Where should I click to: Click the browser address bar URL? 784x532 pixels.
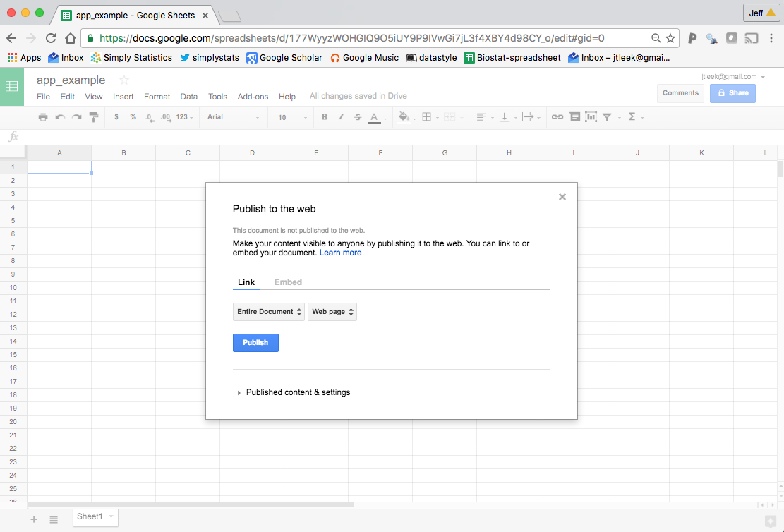[353, 38]
